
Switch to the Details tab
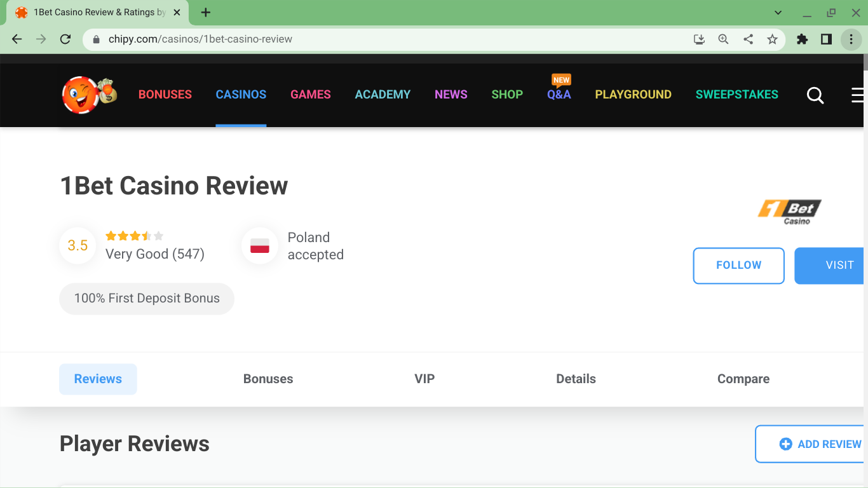pyautogui.click(x=576, y=379)
